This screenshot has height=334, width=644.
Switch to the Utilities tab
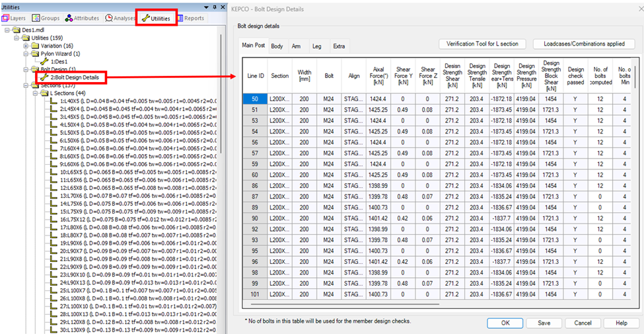(x=156, y=19)
